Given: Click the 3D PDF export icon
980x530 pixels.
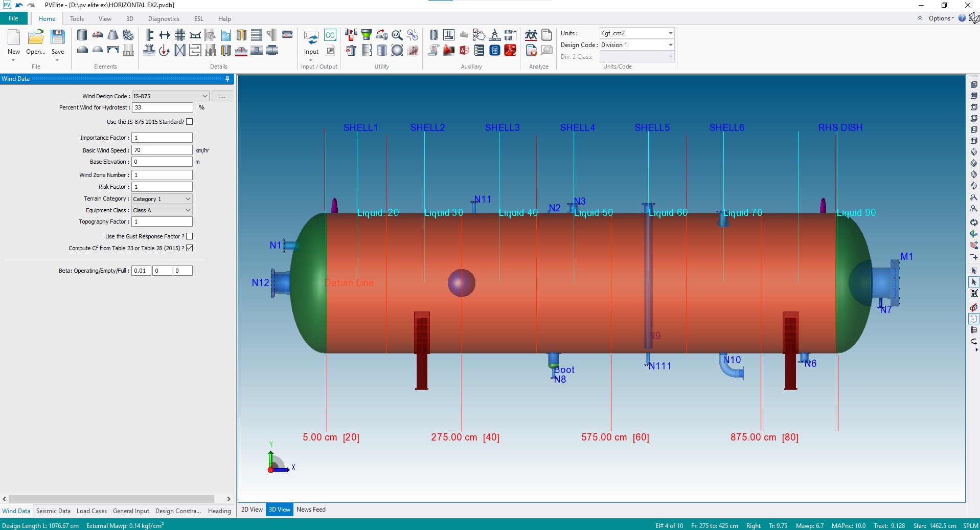Looking at the screenshot, I should click(510, 50).
